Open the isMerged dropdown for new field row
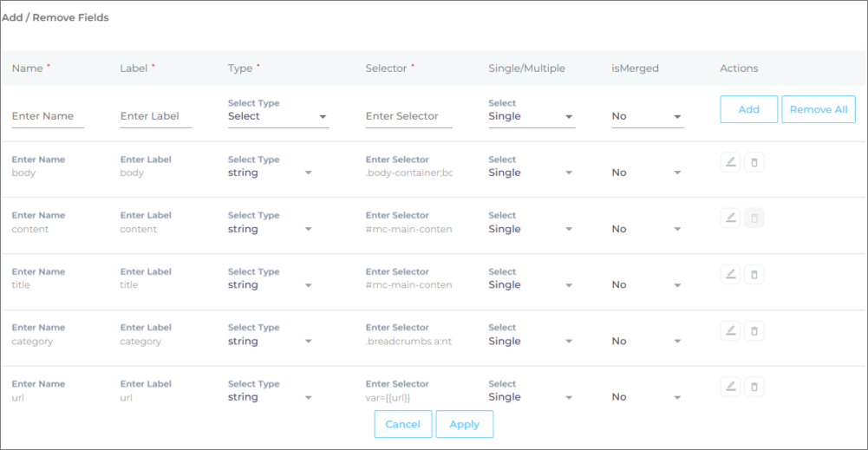Screen dimensions: 868x450 click(647, 116)
